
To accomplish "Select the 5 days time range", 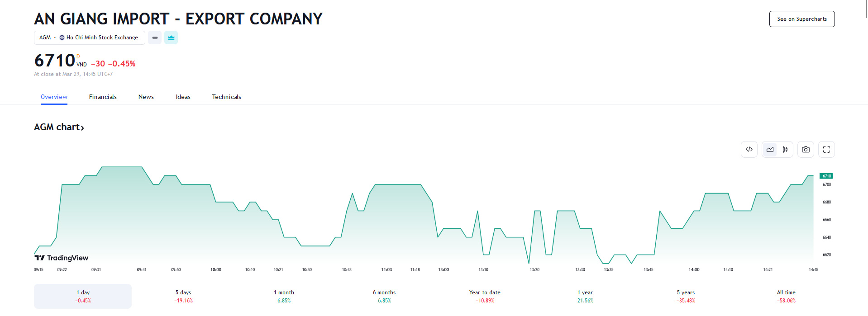I will (183, 296).
